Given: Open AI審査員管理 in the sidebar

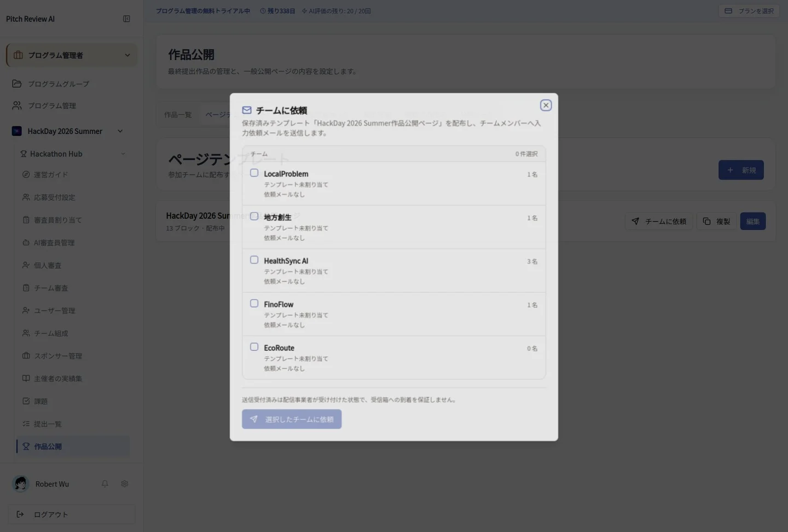Looking at the screenshot, I should pyautogui.click(x=73, y=242).
